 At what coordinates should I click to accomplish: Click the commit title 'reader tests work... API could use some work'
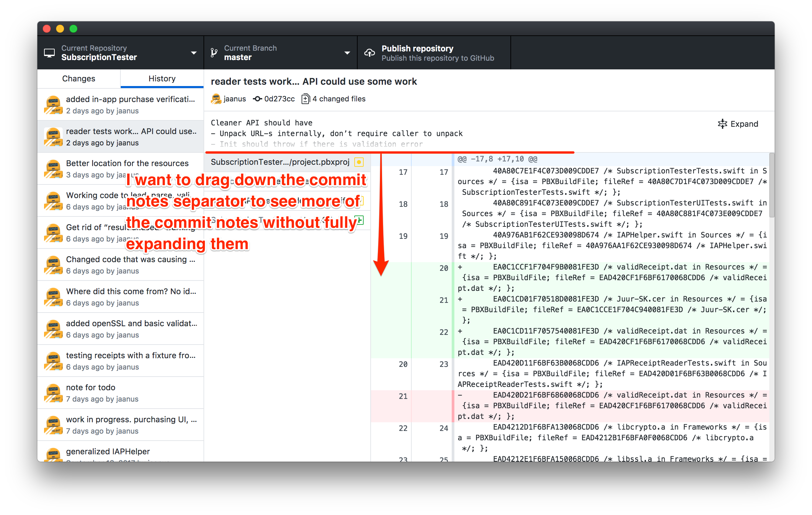pos(314,82)
